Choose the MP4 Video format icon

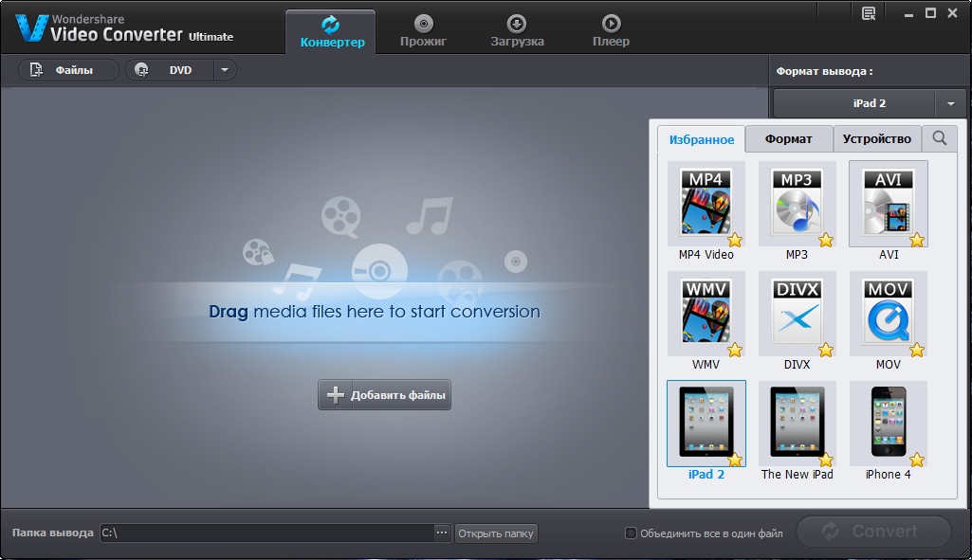pos(706,203)
